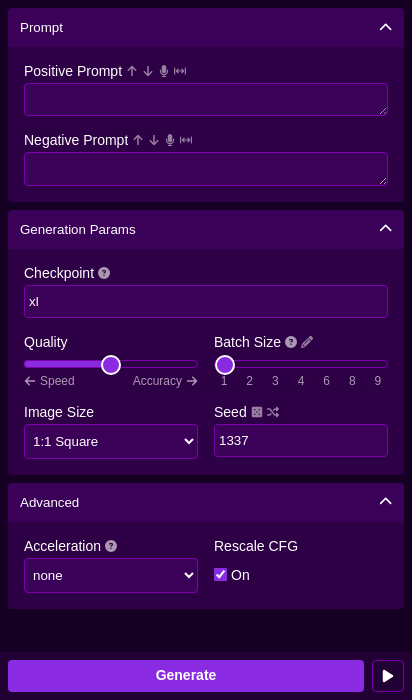Click the Batch Size pencil edit icon
This screenshot has height=700, width=412.
307,342
